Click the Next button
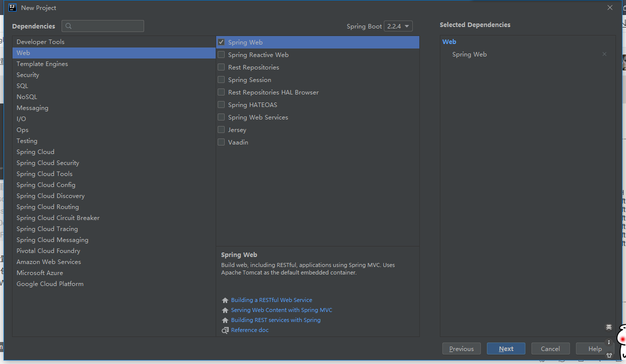626x364 pixels. 506,348
